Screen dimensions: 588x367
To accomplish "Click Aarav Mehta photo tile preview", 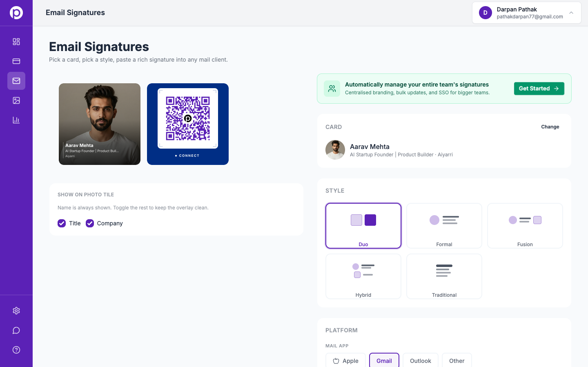I will click(x=100, y=124).
